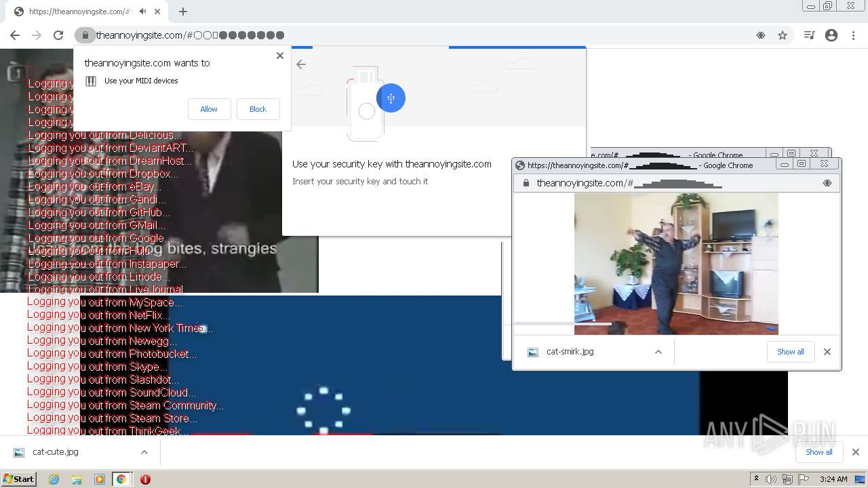Show all downloads in main window
This screenshot has height=488, width=868.
coord(819,452)
